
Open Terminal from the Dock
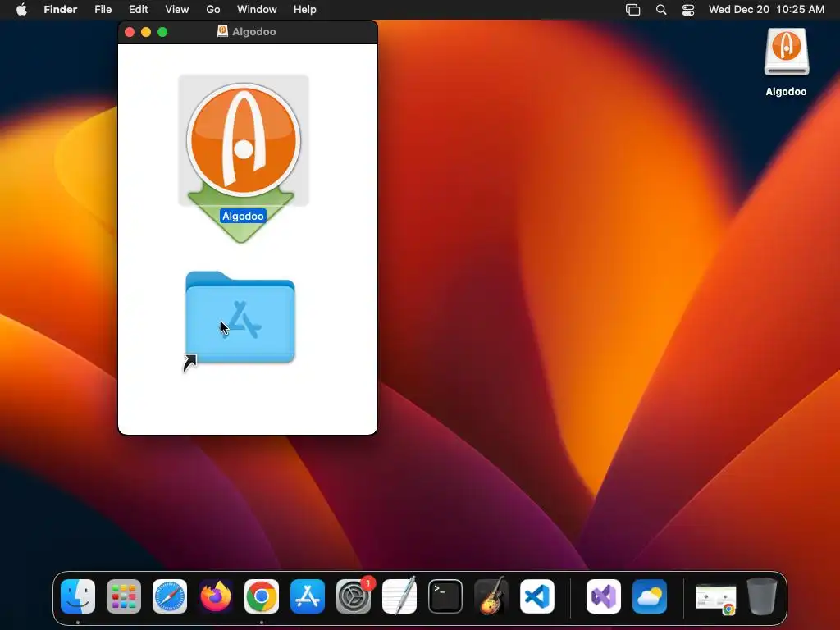[x=445, y=596]
